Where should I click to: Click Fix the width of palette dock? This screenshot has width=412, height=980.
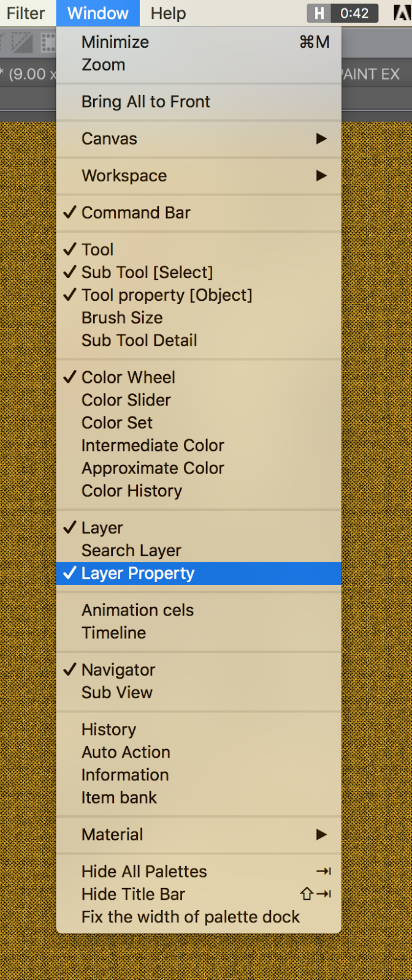[191, 917]
